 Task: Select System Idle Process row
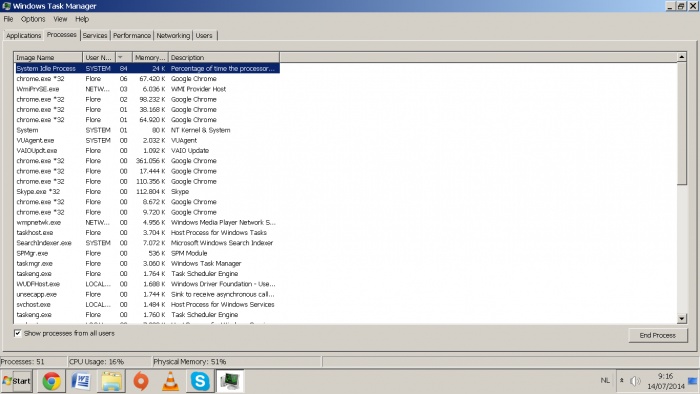coord(147,68)
